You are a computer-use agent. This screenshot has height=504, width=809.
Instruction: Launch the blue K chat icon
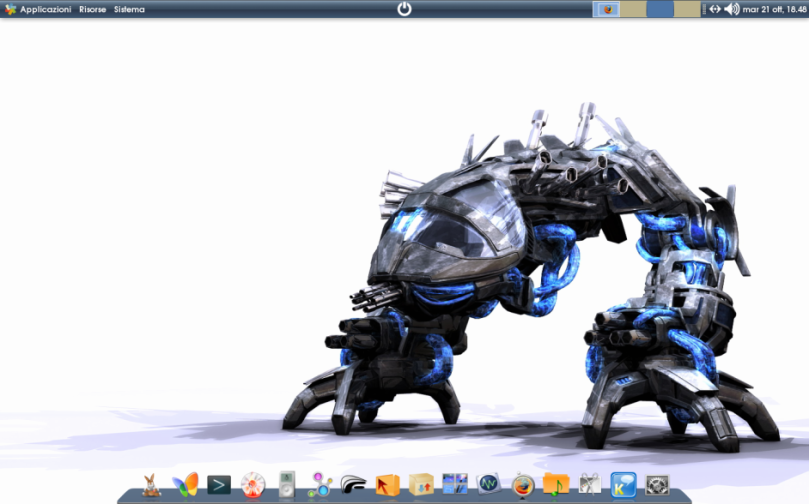point(623,485)
